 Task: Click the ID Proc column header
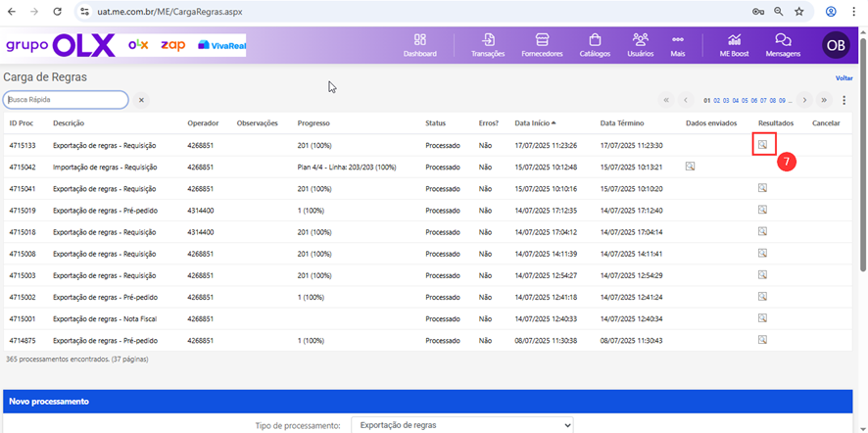pos(22,122)
